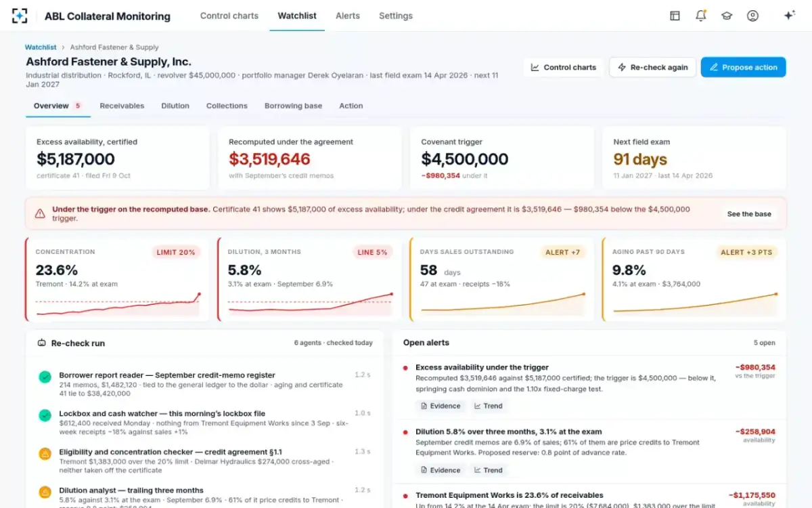Click the Propose action button
This screenshot has height=508, width=812.
pos(743,67)
